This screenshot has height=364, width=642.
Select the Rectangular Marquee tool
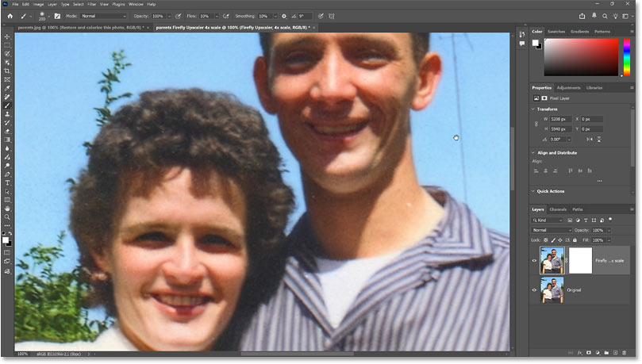(x=7, y=45)
